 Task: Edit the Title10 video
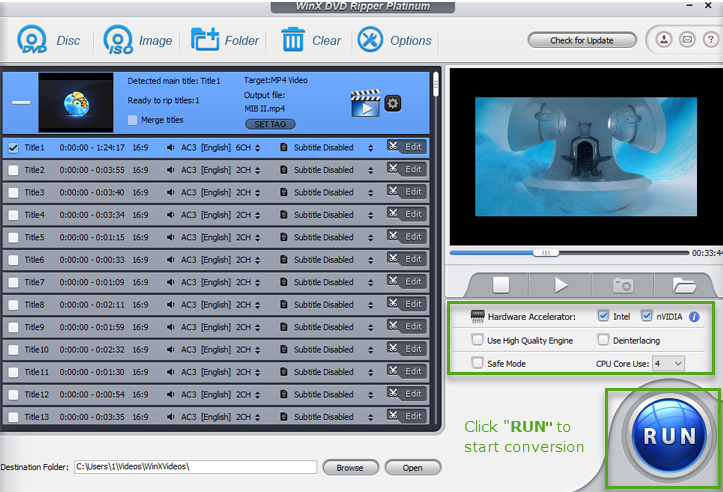click(x=406, y=349)
